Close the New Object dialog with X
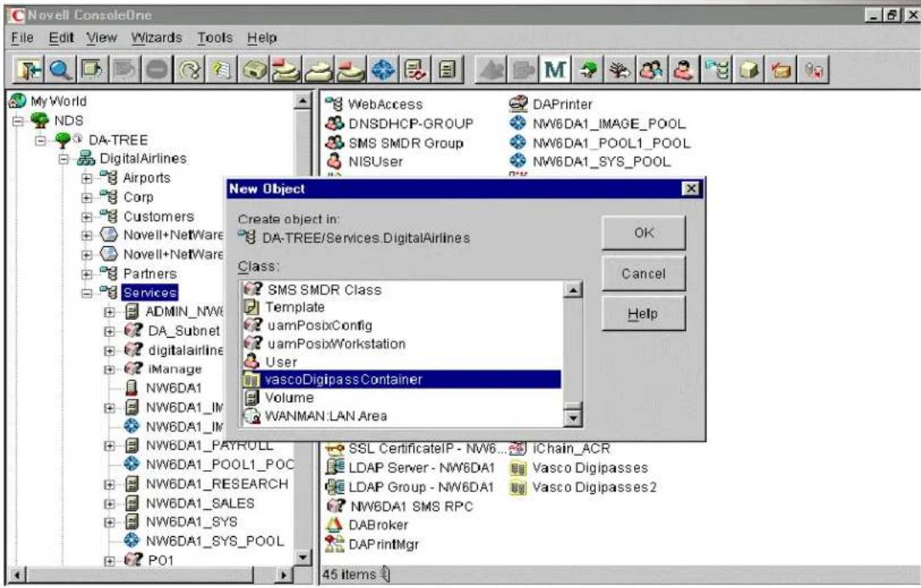The height and width of the screenshot is (588, 921). (691, 188)
